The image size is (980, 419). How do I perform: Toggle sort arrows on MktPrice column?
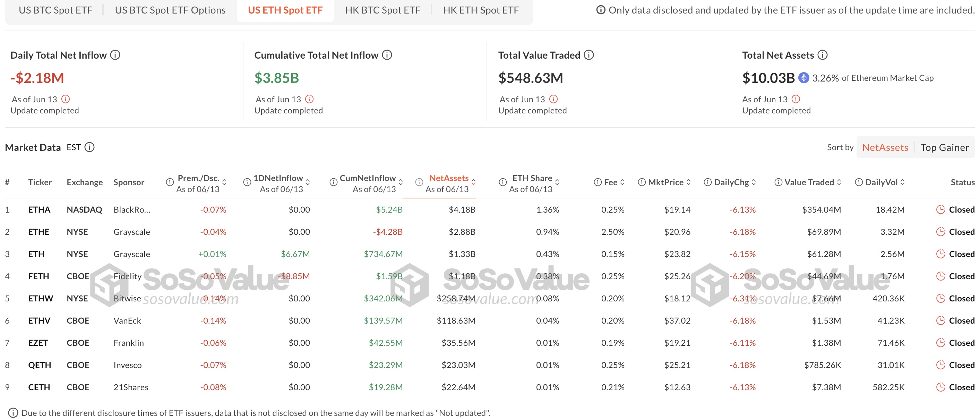688,182
